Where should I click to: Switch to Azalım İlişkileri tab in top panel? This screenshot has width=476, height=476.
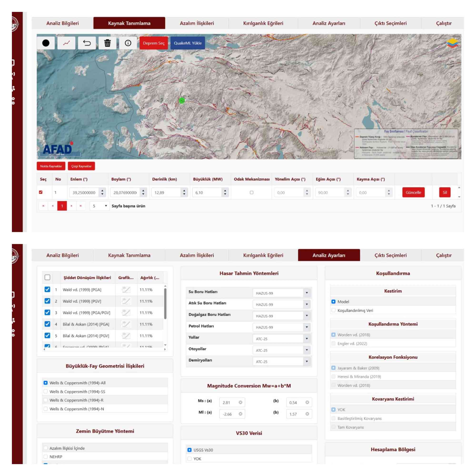(x=197, y=23)
